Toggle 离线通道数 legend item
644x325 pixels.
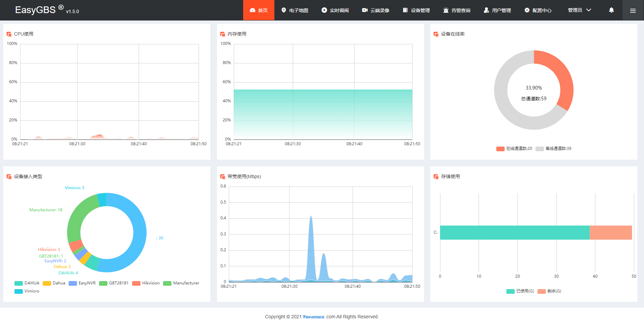tap(553, 149)
